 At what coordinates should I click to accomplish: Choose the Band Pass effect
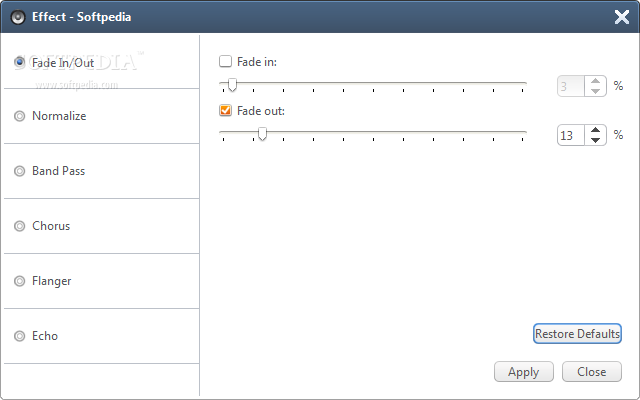tap(20, 171)
